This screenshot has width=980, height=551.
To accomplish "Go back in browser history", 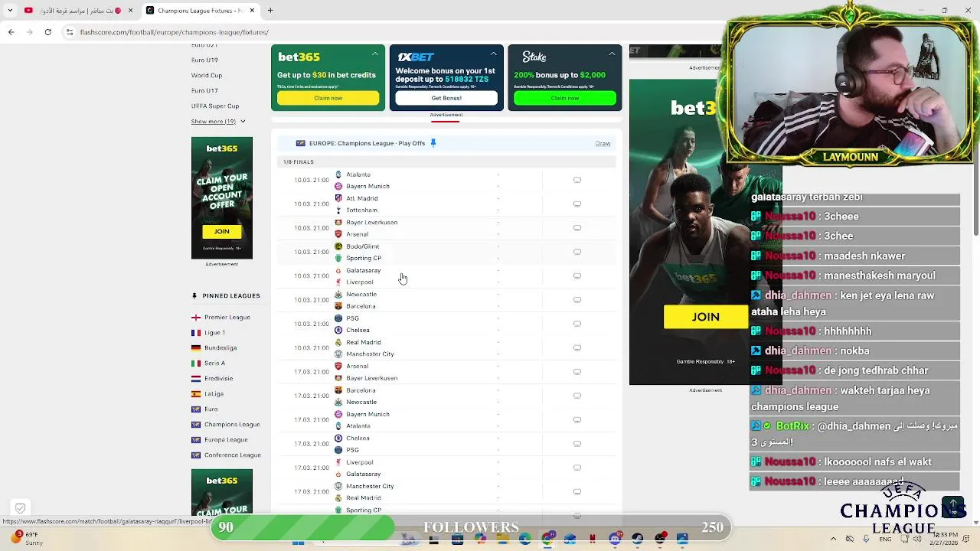I will (11, 32).
